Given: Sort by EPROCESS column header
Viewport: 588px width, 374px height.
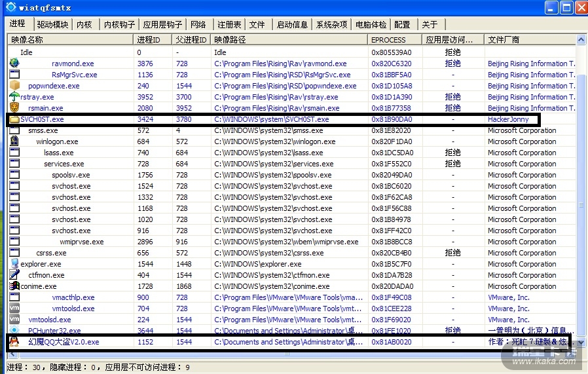Looking at the screenshot, I should [x=395, y=40].
